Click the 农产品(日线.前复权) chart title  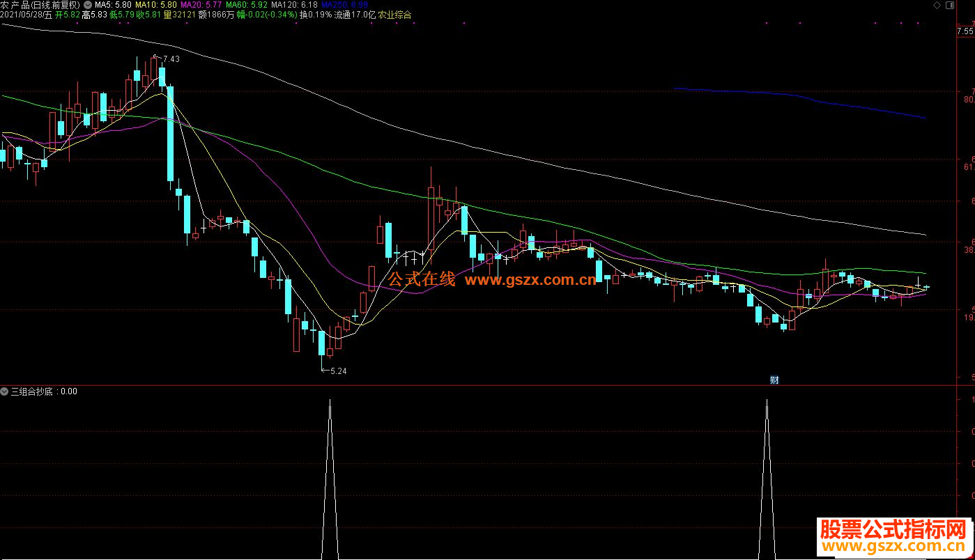tap(40, 4)
